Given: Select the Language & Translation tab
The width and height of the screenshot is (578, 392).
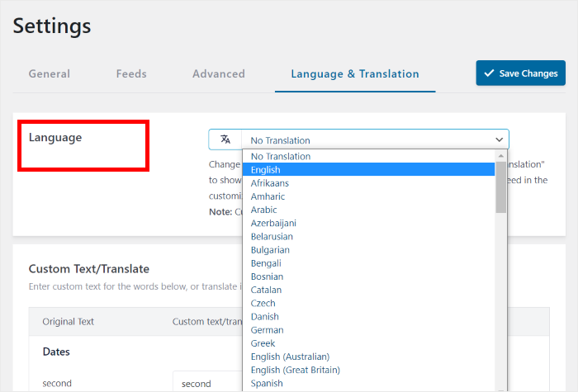Looking at the screenshot, I should (355, 73).
